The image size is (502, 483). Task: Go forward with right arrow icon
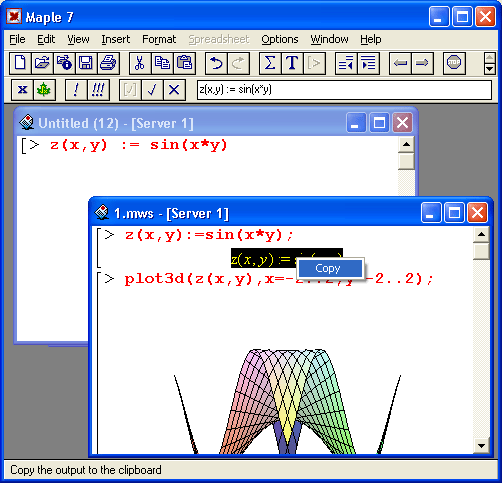422,63
